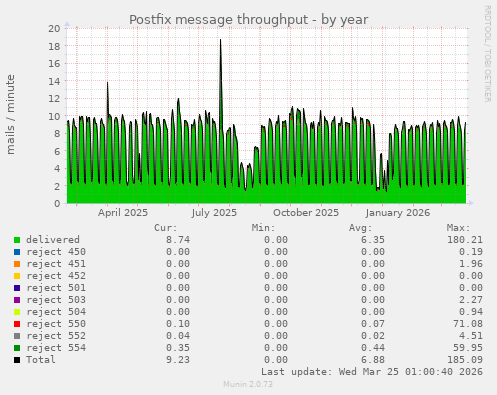Click the lime reject 504 swatch
The image size is (497, 395).
click(x=17, y=312)
